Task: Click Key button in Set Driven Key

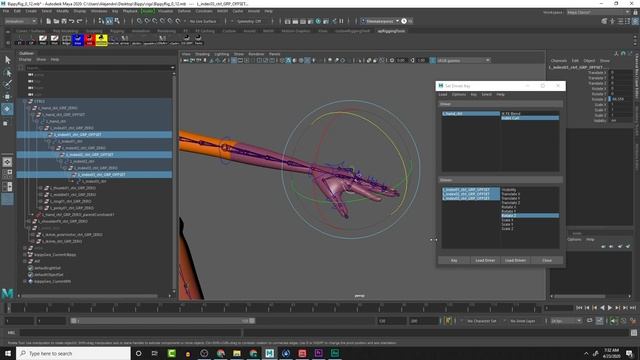Action: pos(454,260)
